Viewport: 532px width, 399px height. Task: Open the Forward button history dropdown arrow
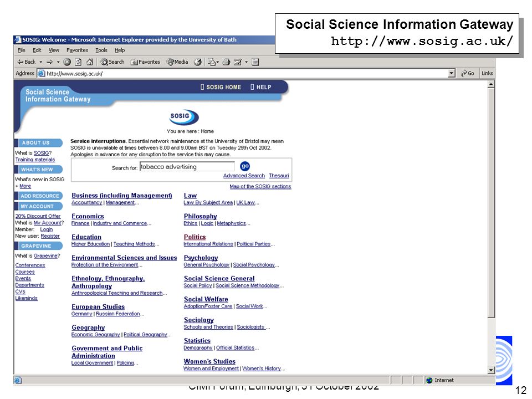[58, 62]
